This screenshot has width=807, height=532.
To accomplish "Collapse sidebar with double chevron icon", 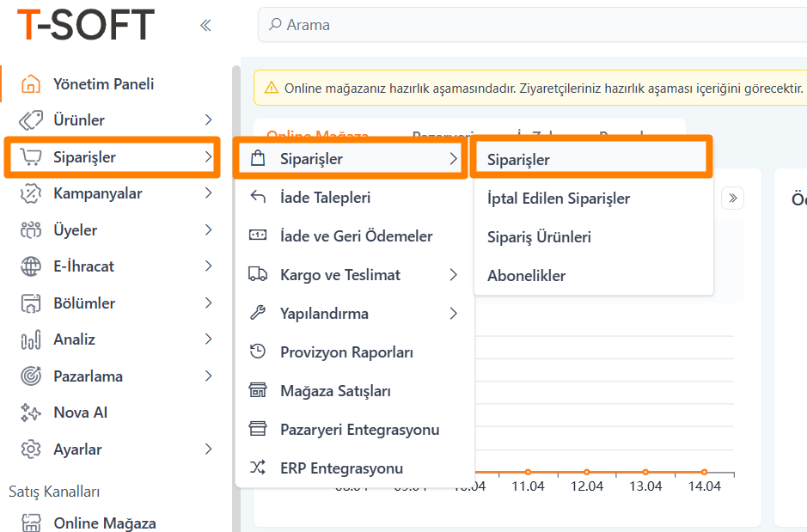I will [205, 25].
